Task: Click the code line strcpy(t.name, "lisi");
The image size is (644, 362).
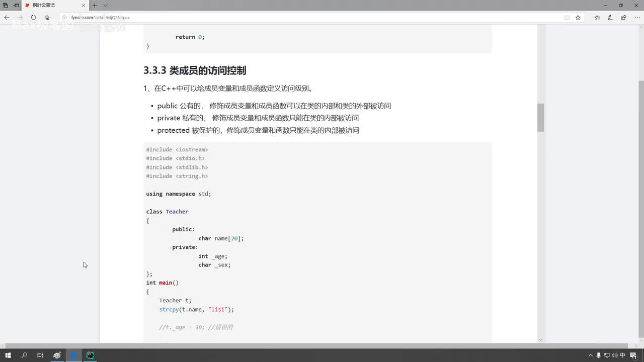Action: pyautogui.click(x=197, y=309)
